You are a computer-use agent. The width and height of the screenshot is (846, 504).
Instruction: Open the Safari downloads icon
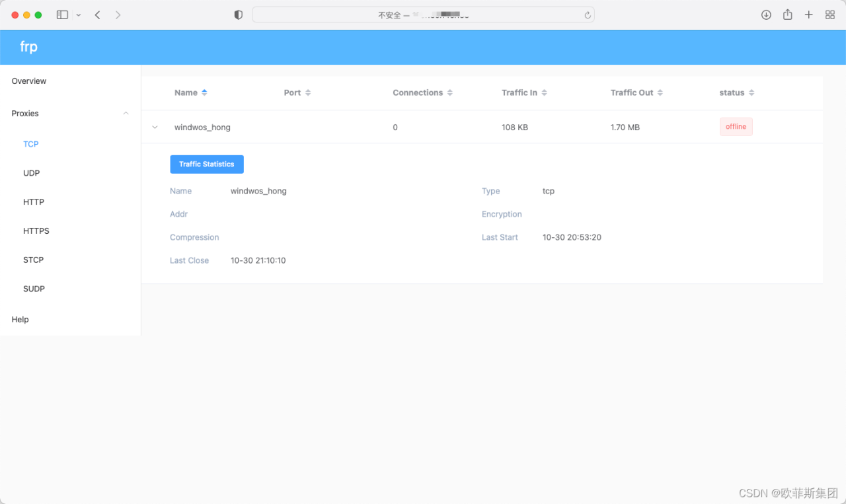(x=766, y=15)
